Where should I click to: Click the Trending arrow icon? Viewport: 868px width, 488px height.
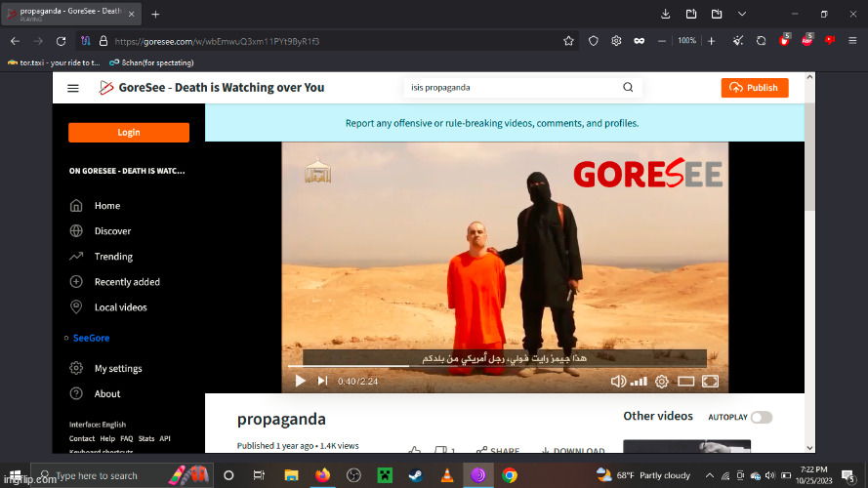(76, 256)
